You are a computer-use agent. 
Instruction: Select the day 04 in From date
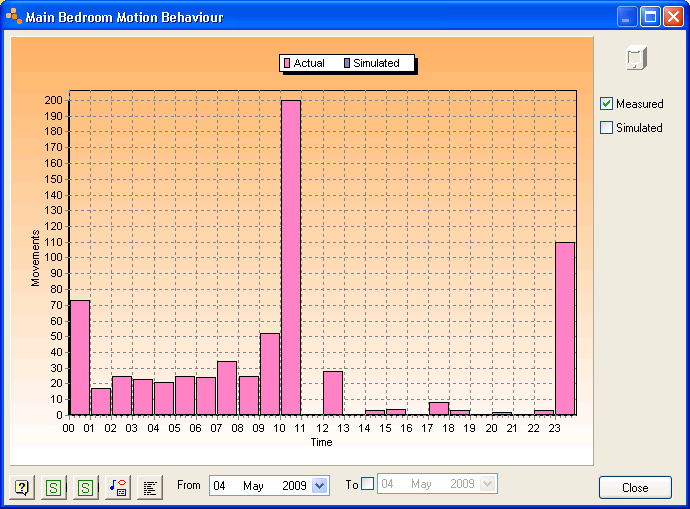[220, 485]
